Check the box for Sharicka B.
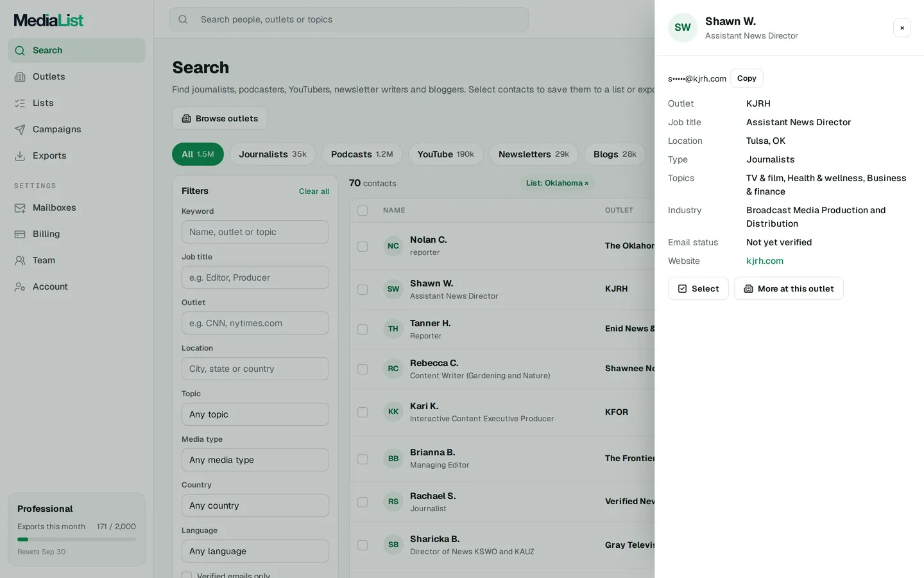The height and width of the screenshot is (578, 924). [363, 545]
